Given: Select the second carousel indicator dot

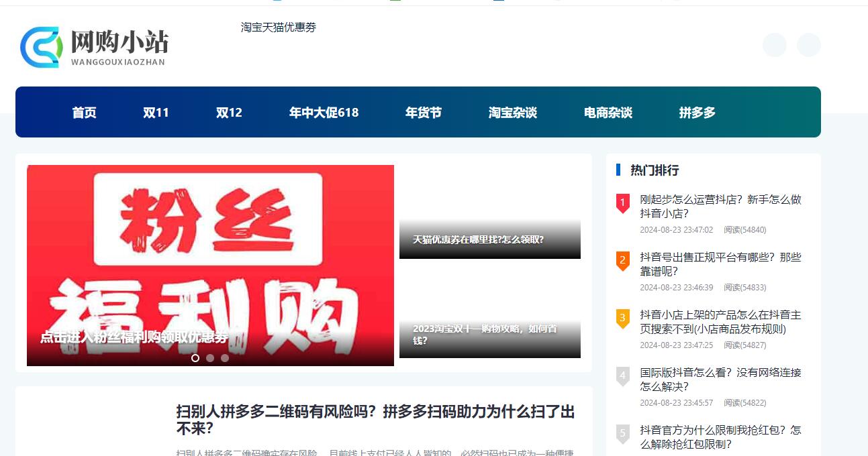Looking at the screenshot, I should (x=210, y=358).
